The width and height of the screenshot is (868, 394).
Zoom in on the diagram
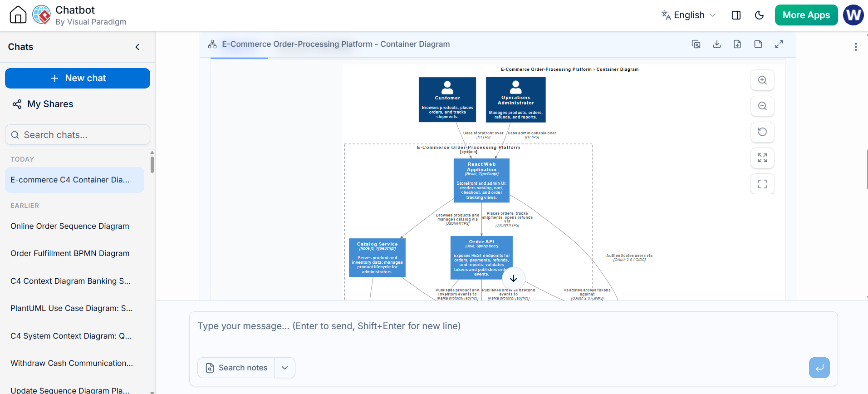(762, 80)
